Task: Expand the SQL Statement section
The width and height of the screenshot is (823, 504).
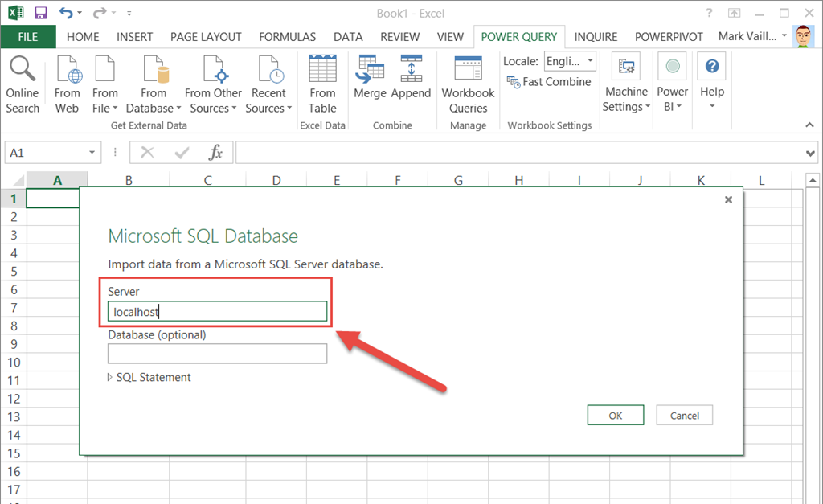Action: (x=149, y=377)
